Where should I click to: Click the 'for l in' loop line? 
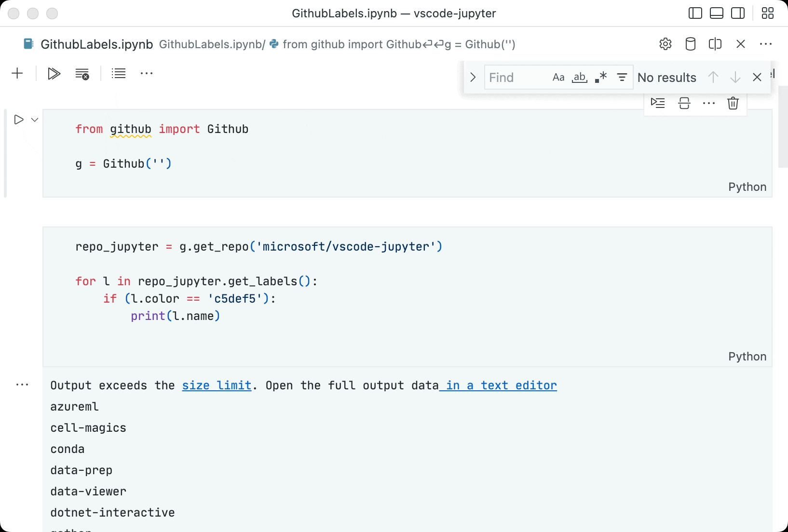click(x=197, y=281)
